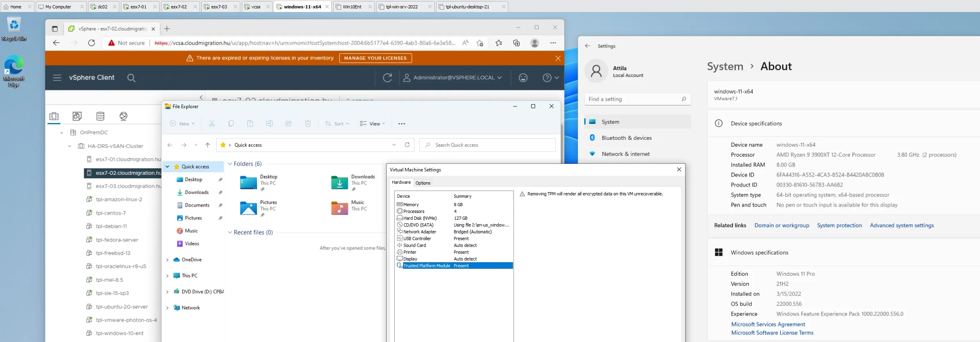Collapse the OnPremDC datacenter tree node

[61, 133]
